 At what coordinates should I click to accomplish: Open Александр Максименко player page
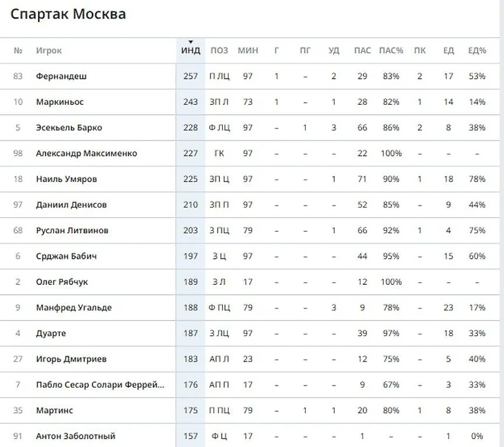pos(86,153)
